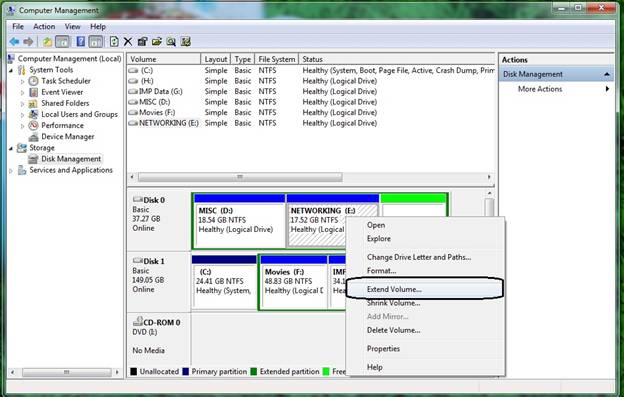Sort by the File System column header
The height and width of the screenshot is (397, 624).
277,59
